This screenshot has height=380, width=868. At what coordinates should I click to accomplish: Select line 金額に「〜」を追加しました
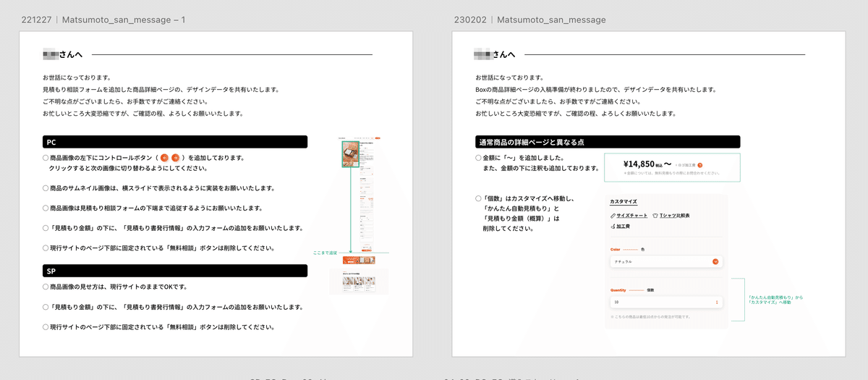point(524,157)
